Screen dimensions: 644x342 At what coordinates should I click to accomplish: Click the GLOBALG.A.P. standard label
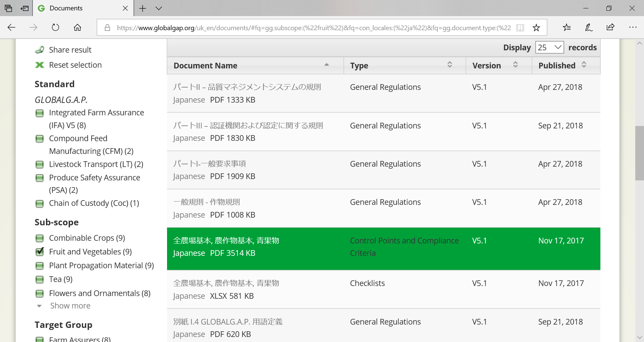coord(61,100)
